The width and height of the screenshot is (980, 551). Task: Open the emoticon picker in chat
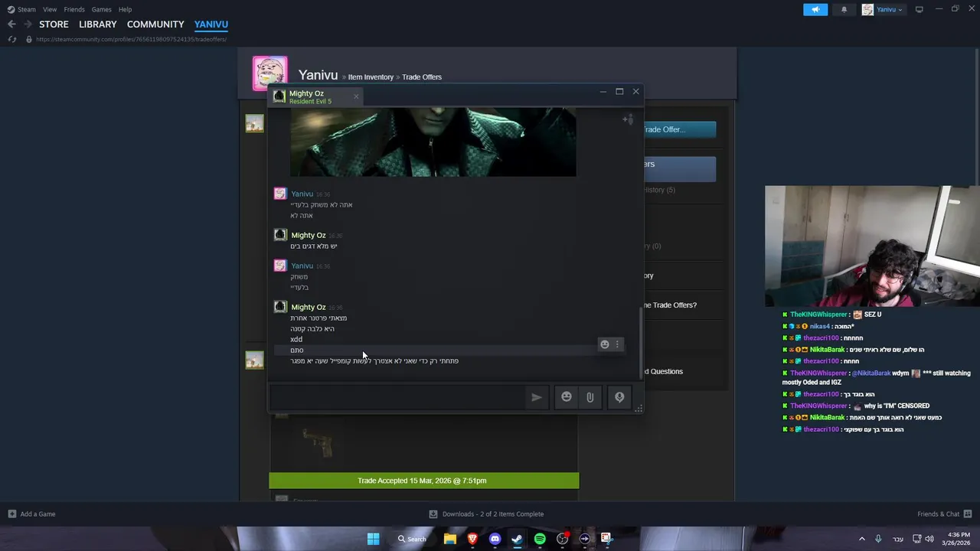[567, 397]
